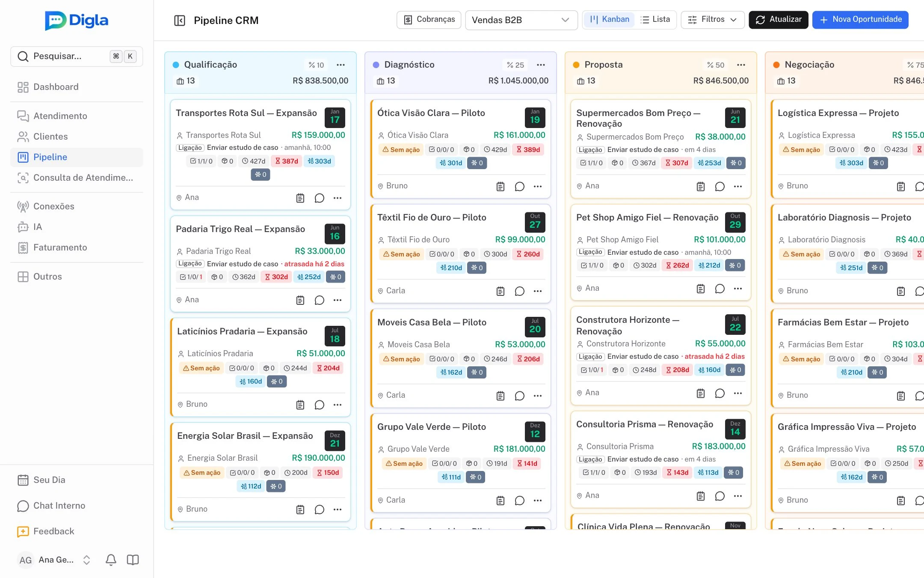Go to Atendimento section

[77, 116]
